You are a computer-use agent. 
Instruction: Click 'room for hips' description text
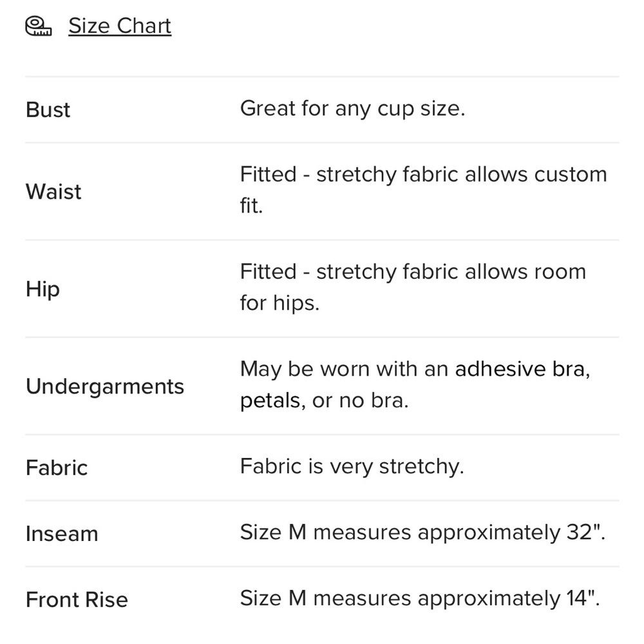pos(413,287)
